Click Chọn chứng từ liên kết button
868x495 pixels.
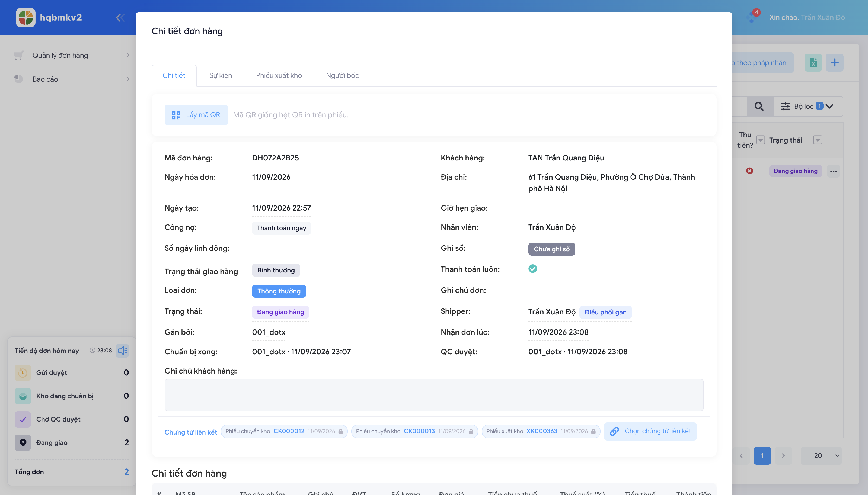click(x=650, y=431)
